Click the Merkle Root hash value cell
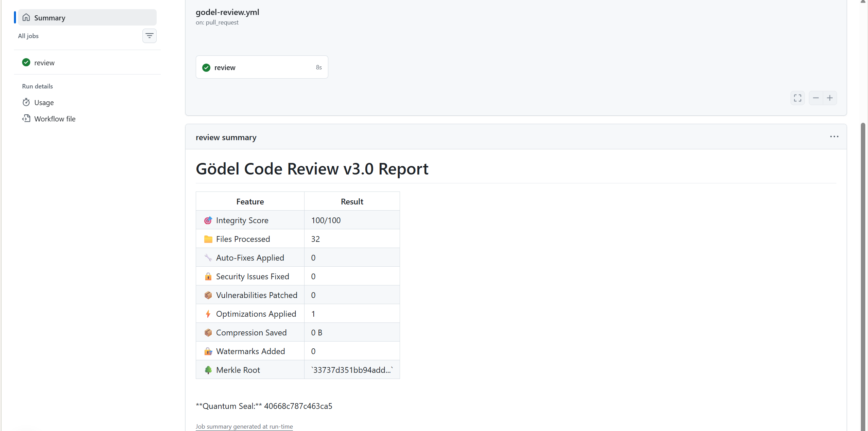Screen dimensions: 868x431 (x=351, y=370)
